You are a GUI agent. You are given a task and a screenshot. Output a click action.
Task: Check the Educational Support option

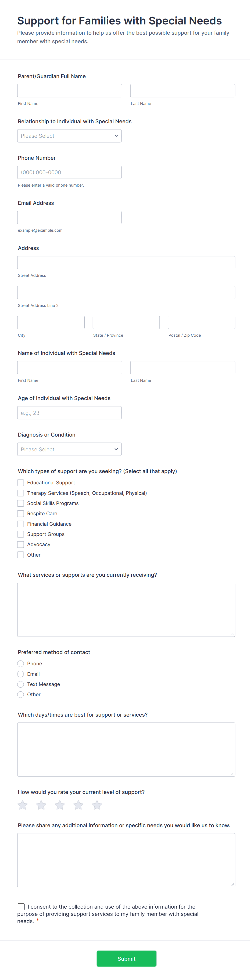(x=21, y=483)
